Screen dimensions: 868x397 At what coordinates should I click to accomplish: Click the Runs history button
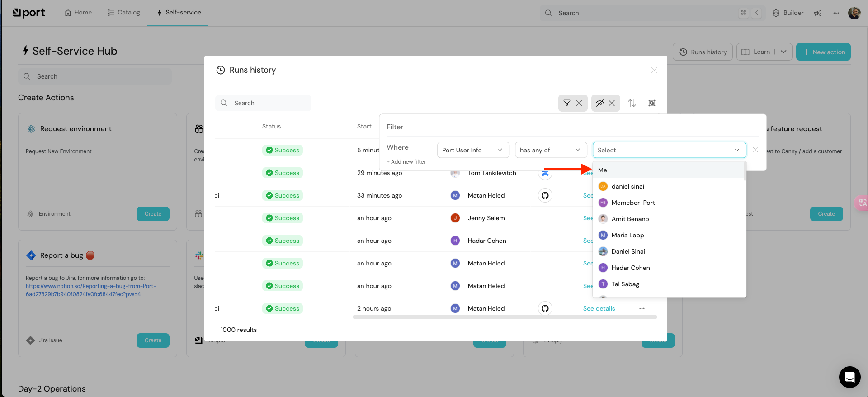[703, 52]
